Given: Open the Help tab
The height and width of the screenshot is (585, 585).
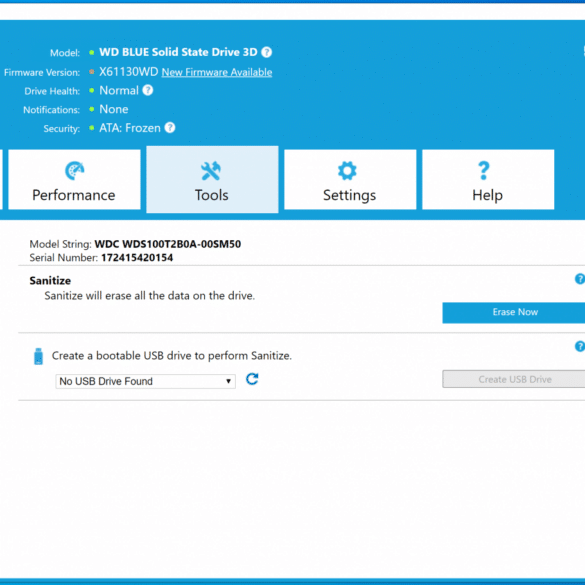Looking at the screenshot, I should coord(488,179).
